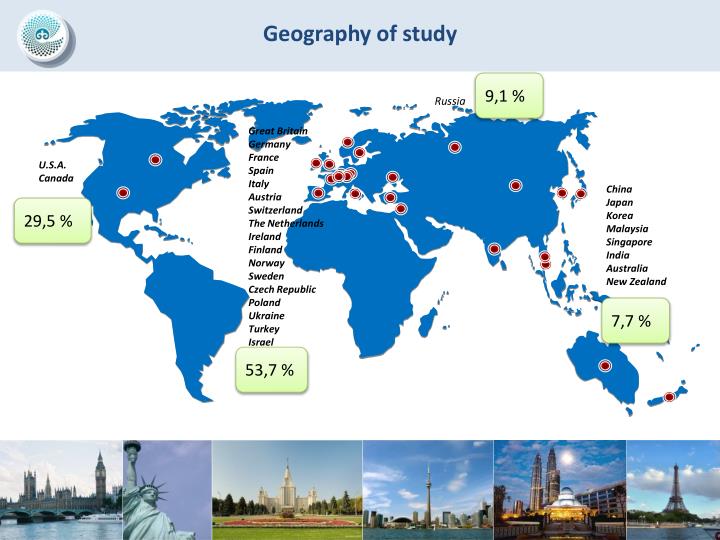
Task: Click the 'Great Britain' label
Action: click(x=278, y=131)
